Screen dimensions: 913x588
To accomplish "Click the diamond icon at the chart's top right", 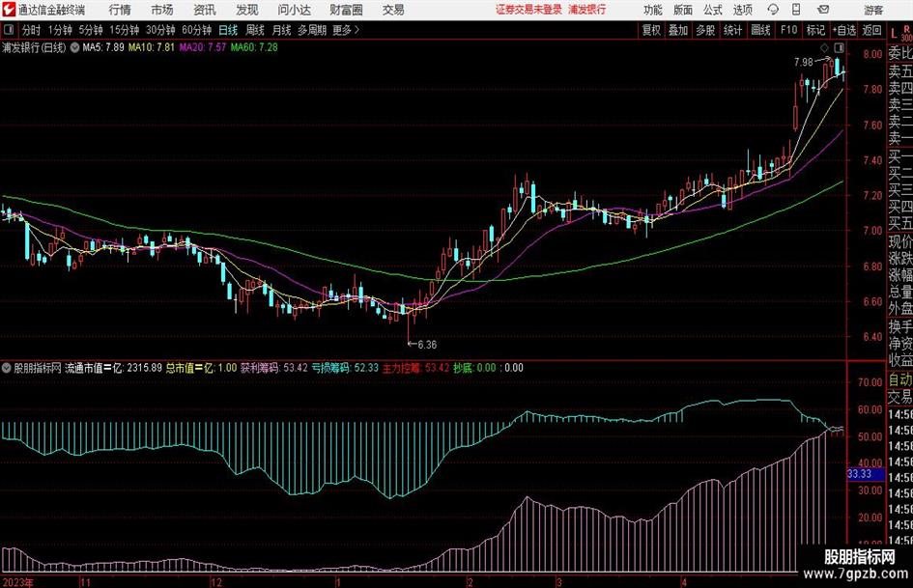I will pyautogui.click(x=824, y=47).
